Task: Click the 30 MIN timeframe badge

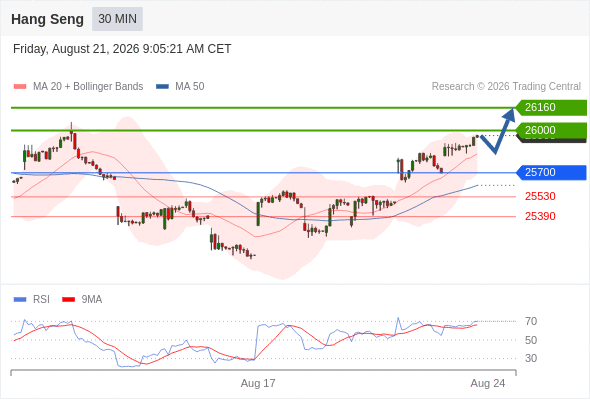Action: tap(117, 19)
